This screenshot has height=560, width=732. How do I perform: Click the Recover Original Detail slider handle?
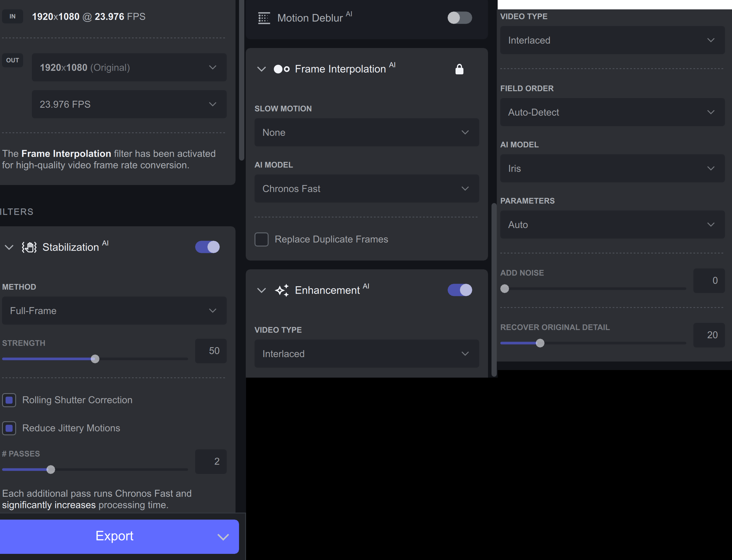tap(540, 343)
